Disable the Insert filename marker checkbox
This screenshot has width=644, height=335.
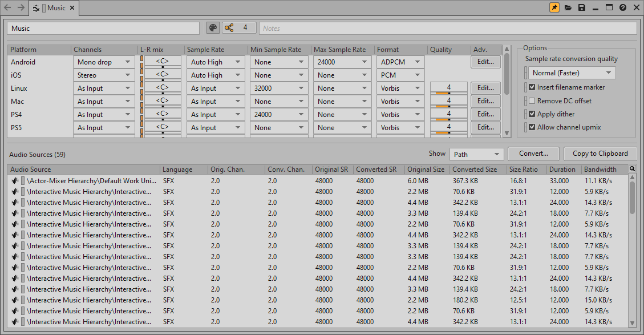coord(532,87)
